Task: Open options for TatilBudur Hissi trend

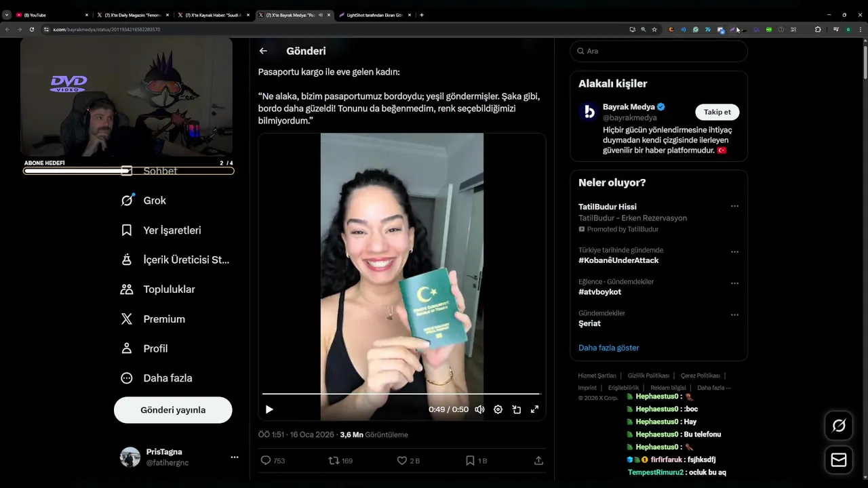Action: 734,206
